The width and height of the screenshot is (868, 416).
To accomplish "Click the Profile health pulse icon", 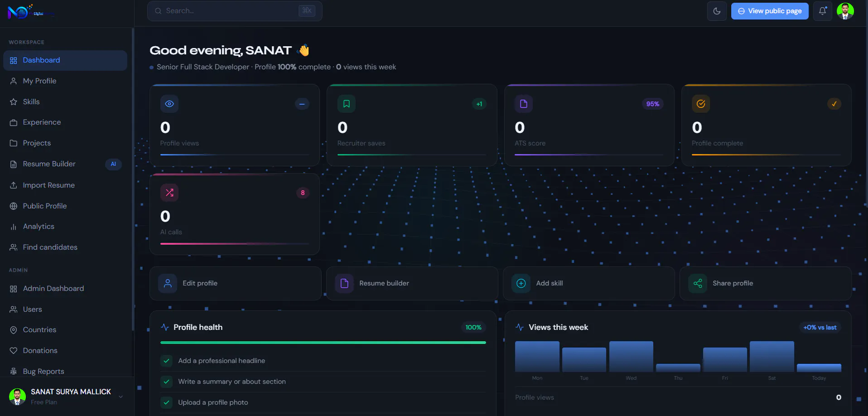I will tap(165, 327).
